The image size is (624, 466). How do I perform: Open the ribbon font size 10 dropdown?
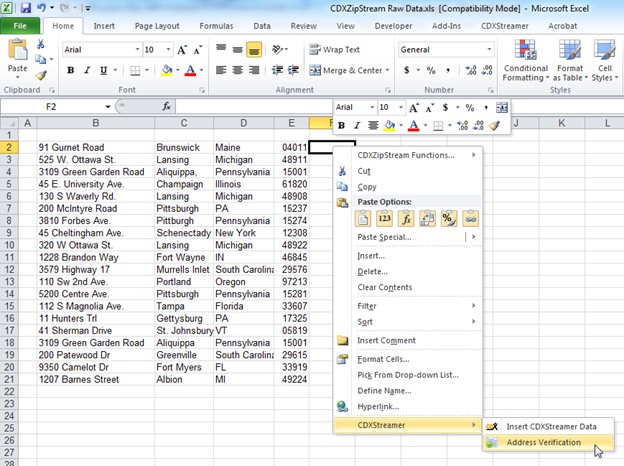pyautogui.click(x=168, y=49)
